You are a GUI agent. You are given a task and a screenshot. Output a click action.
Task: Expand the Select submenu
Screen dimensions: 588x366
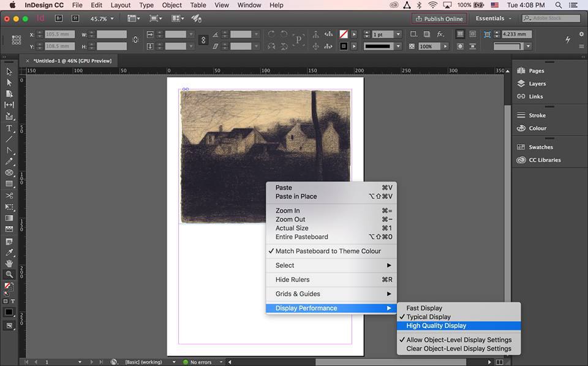[331, 265]
